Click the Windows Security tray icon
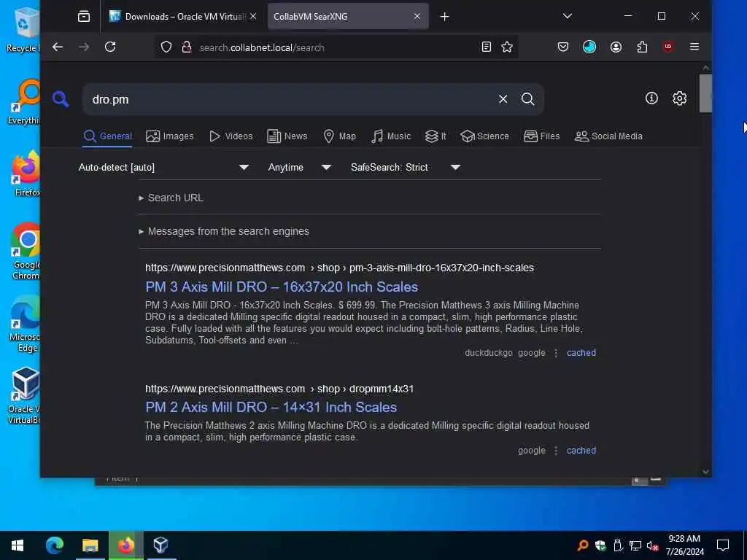Viewport: 747px width, 560px height. (x=600, y=545)
